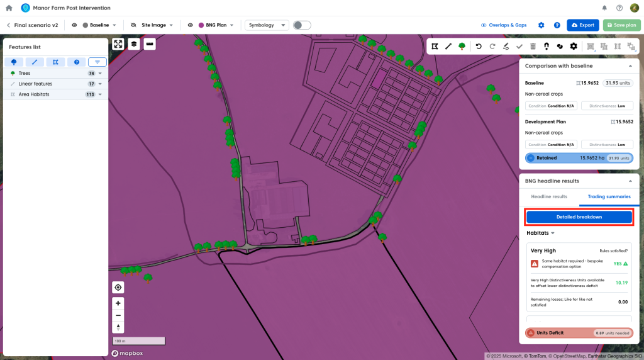Image resolution: width=644 pixels, height=360 pixels.
Task: Click the Detailed breakdown button
Action: (x=579, y=217)
